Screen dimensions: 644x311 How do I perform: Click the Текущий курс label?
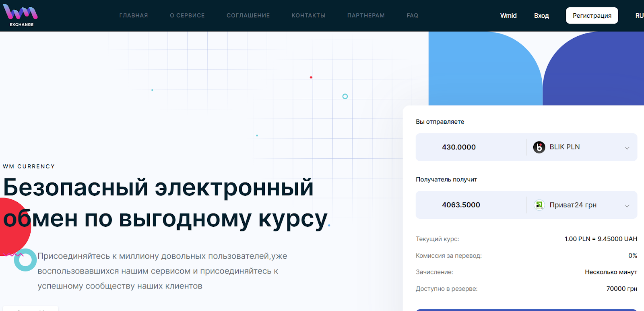click(438, 239)
